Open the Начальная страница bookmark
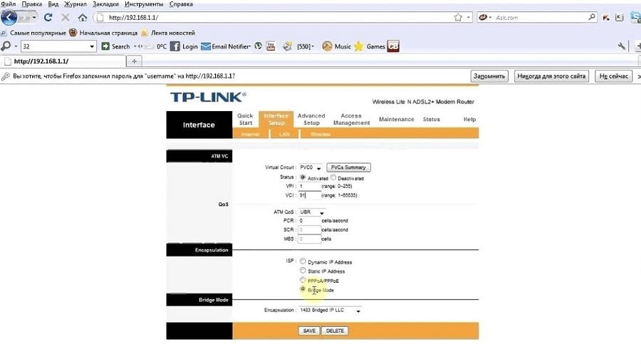641x364 pixels. point(103,33)
